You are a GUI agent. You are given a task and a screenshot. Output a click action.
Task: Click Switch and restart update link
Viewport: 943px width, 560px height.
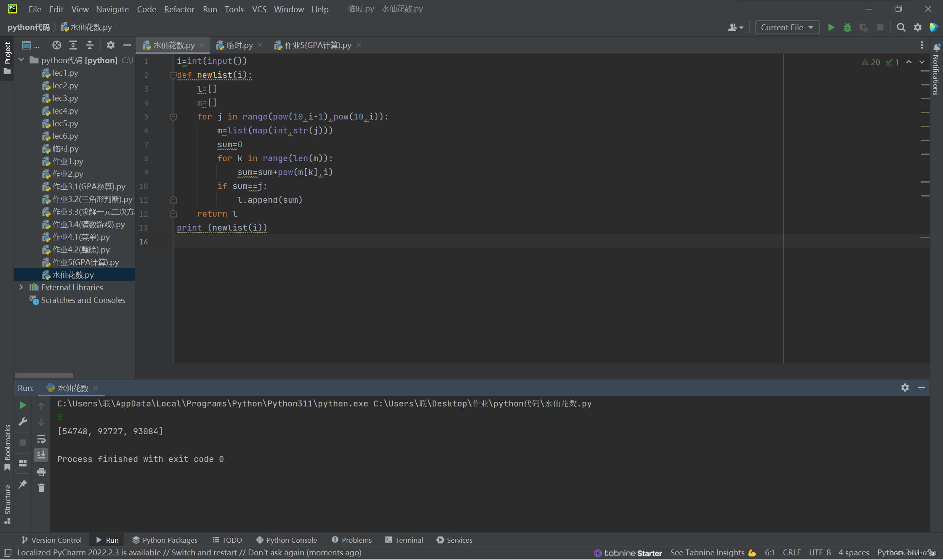click(204, 552)
